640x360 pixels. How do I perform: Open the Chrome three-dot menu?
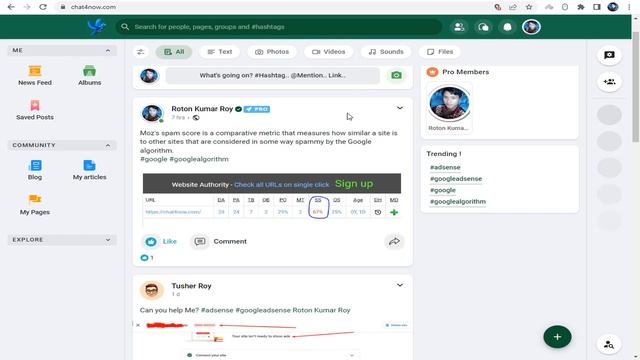coord(629,7)
